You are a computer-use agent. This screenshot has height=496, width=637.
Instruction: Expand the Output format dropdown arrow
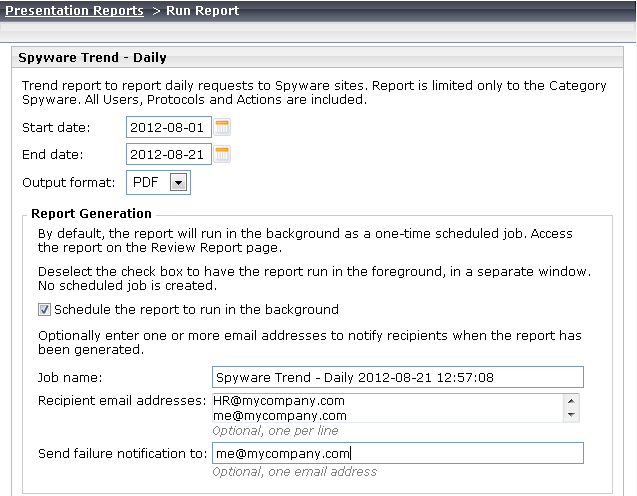click(x=178, y=182)
